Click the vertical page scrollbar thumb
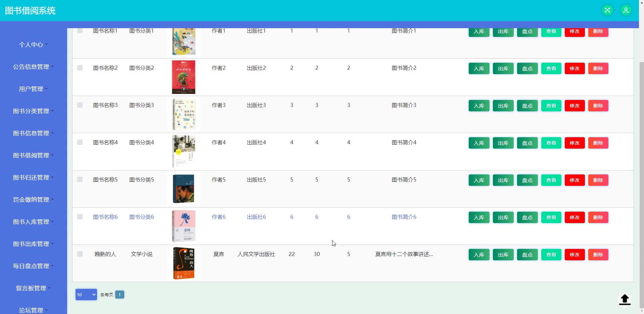This screenshot has height=314, width=644. click(641, 185)
